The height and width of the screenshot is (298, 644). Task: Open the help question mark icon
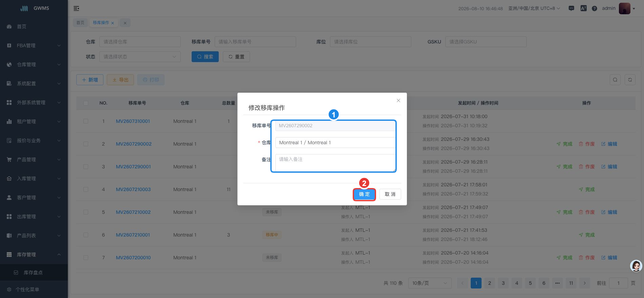point(594,8)
